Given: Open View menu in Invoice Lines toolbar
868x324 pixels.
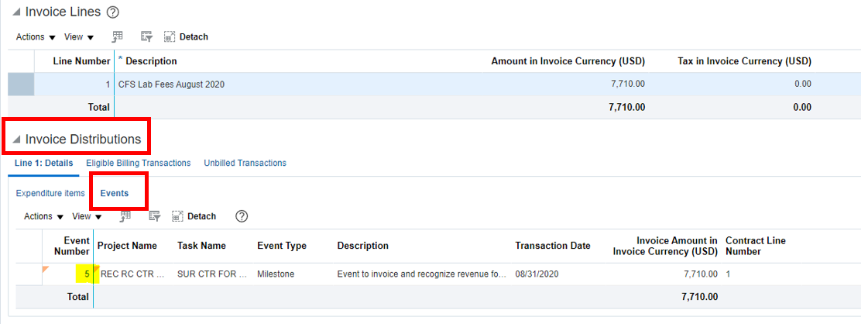Looking at the screenshot, I should click(x=79, y=37).
